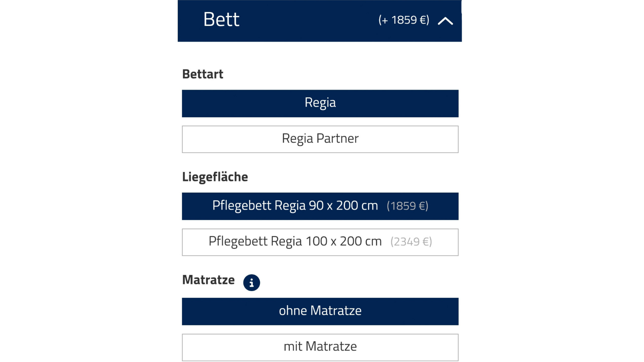Click the Matratze section heading
This screenshot has width=644, height=362.
tap(208, 280)
